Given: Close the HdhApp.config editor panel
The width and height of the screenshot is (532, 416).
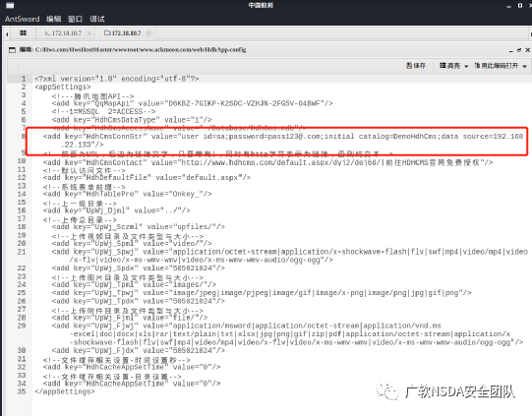Looking at the screenshot, I should pos(528,50).
